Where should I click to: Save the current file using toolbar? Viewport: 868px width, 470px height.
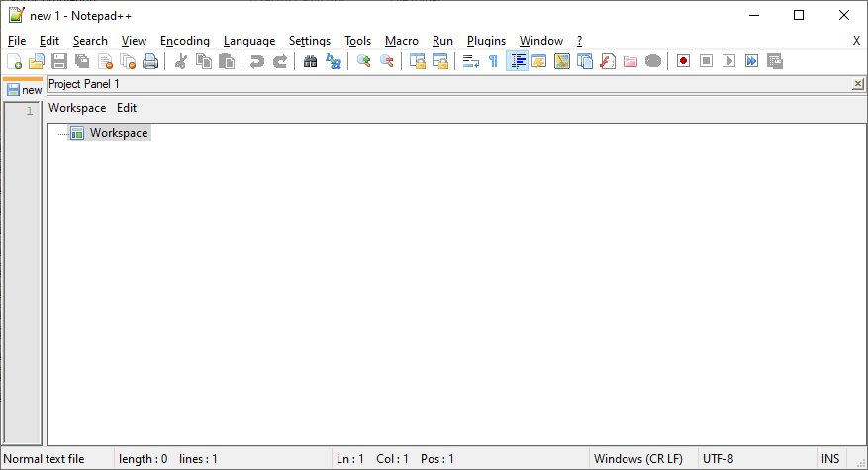point(59,61)
